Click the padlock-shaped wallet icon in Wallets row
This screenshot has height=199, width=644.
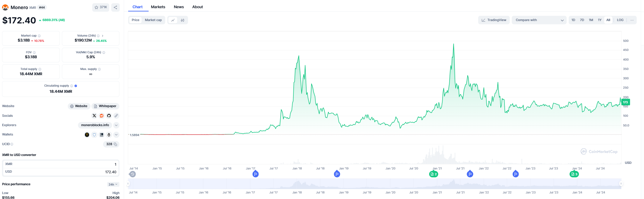tap(109, 135)
